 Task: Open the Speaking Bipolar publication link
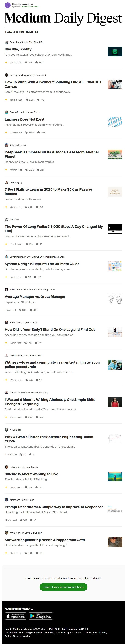point(30,467)
